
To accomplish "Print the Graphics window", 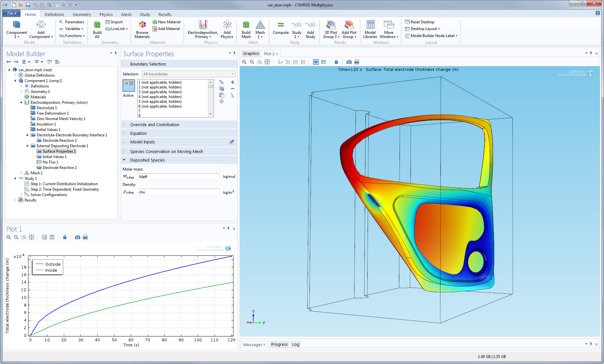I will (x=357, y=62).
